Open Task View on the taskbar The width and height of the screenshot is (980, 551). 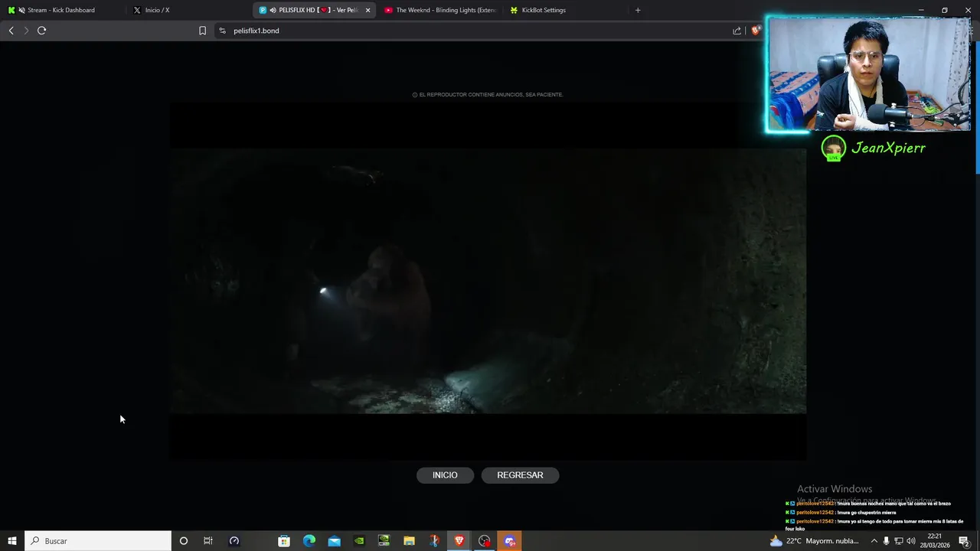pos(207,541)
